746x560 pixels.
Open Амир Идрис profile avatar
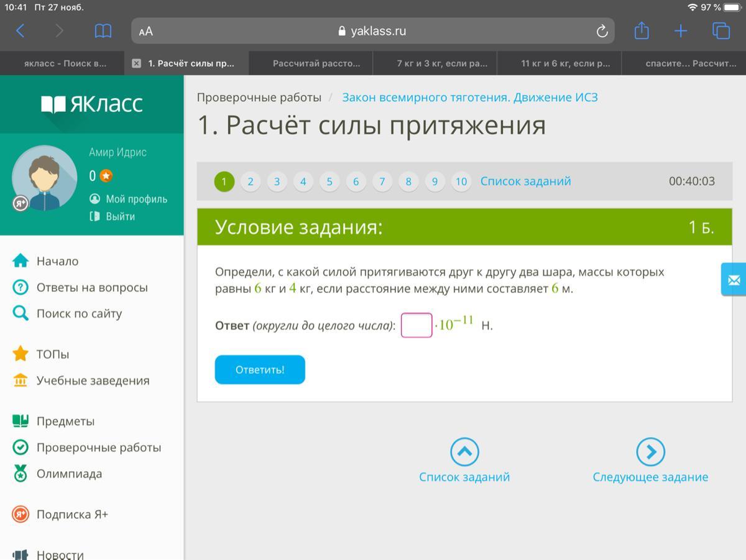pyautogui.click(x=45, y=178)
